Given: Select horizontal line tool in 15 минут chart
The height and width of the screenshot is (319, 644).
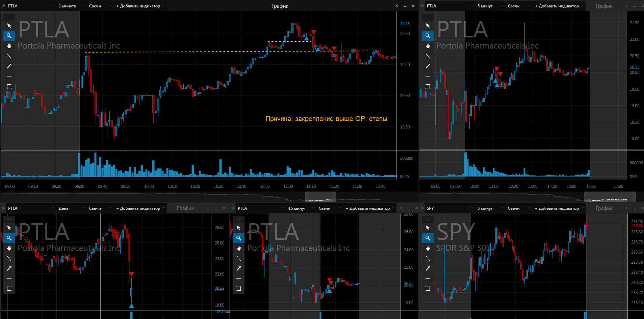Looking at the screenshot, I should [x=239, y=279].
